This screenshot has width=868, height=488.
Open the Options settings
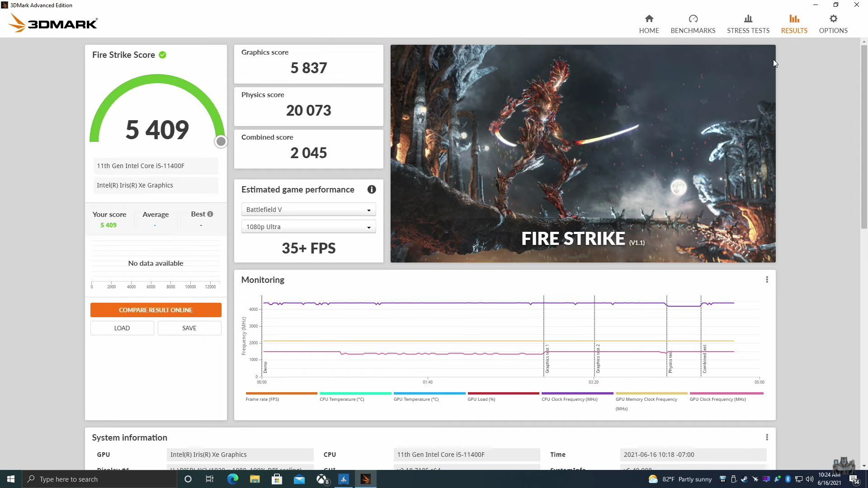point(833,24)
